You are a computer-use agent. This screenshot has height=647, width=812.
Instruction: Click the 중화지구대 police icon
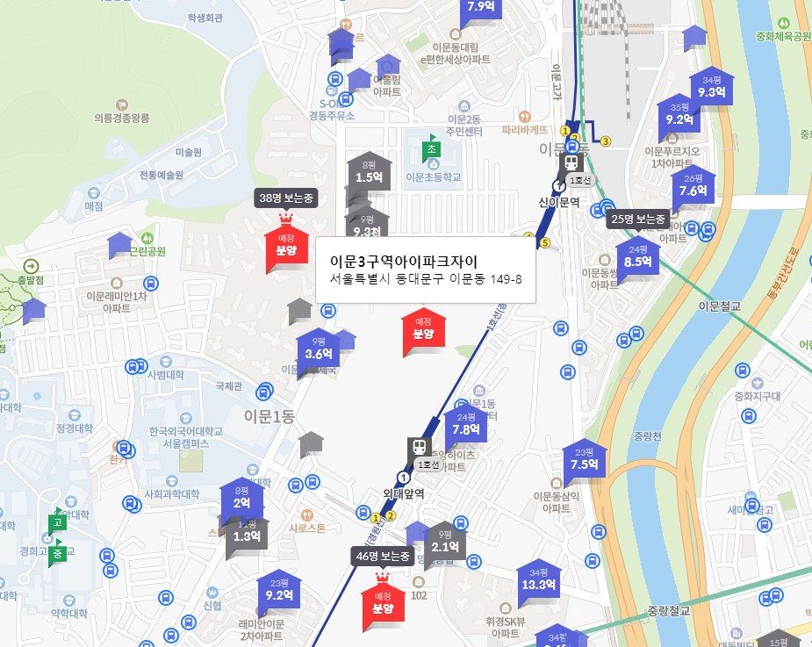(x=757, y=384)
